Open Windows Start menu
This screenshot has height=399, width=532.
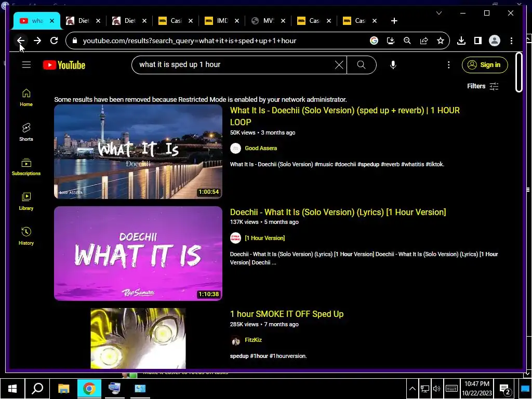click(12, 389)
